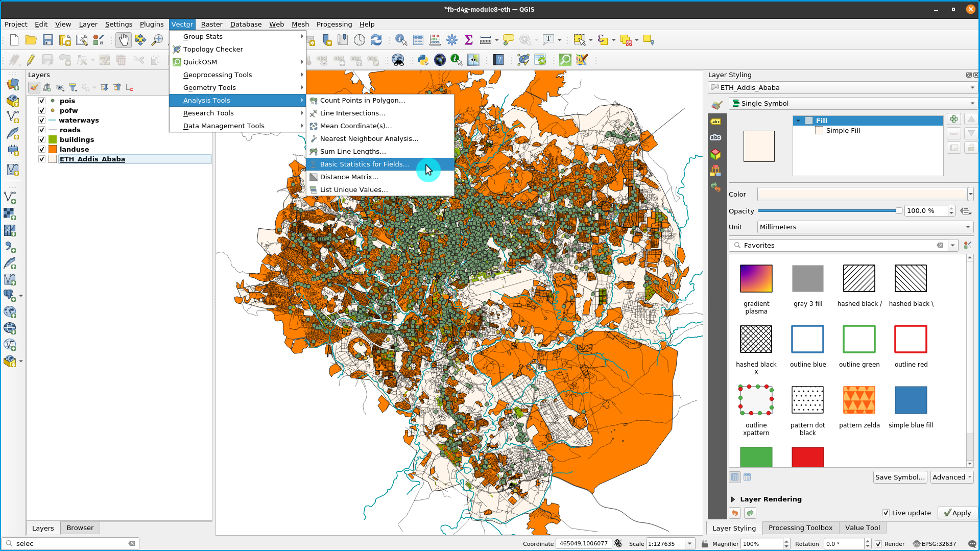Click the Apply button
Viewport: 980px width, 551px height.
pos(958,513)
